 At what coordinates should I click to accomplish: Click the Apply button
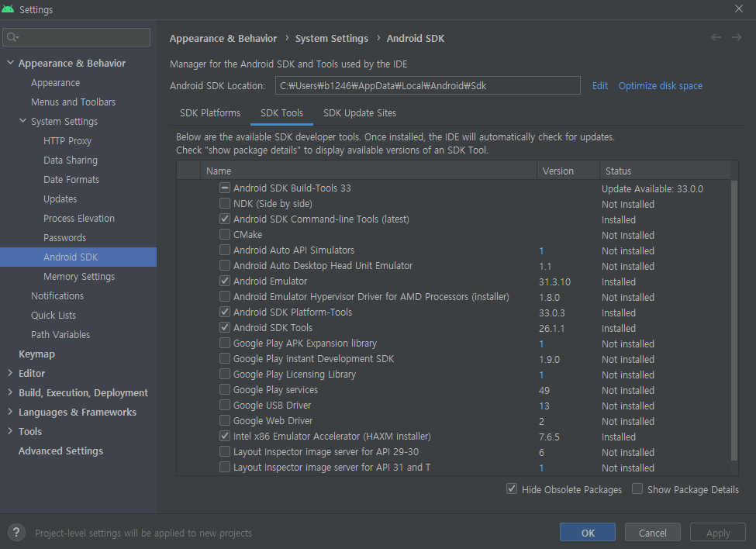click(718, 533)
